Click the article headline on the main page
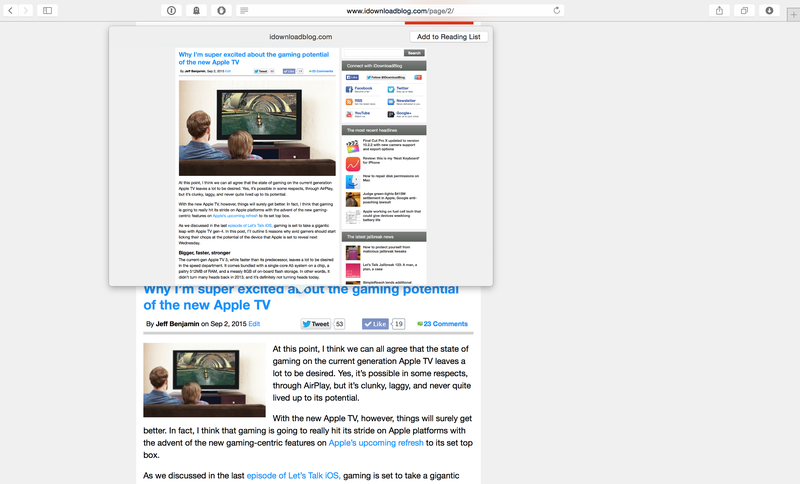Image resolution: width=800 pixels, height=484 pixels. [x=301, y=297]
